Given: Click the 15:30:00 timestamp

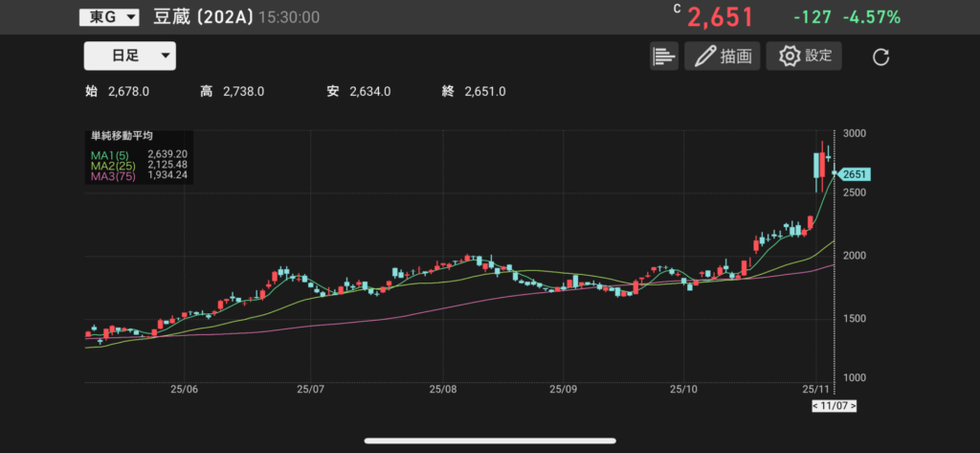Looking at the screenshot, I should [289, 17].
